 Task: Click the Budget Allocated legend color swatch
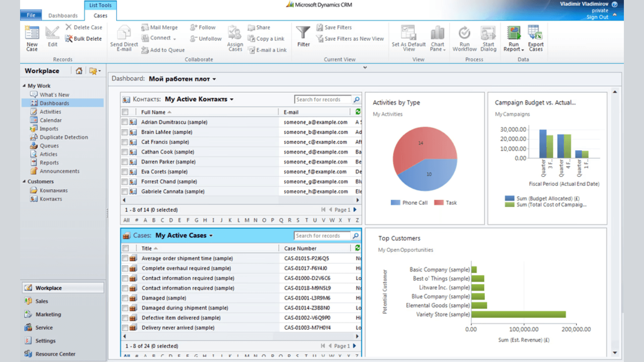(x=509, y=198)
